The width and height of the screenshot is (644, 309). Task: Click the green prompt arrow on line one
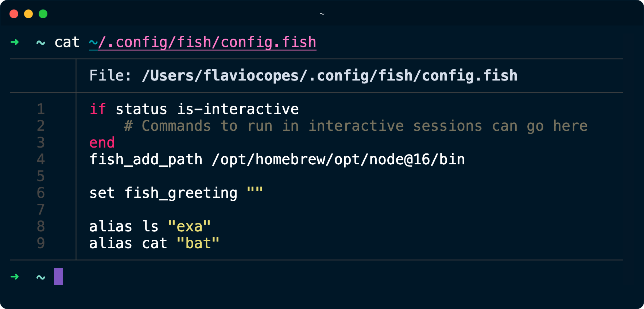(15, 42)
